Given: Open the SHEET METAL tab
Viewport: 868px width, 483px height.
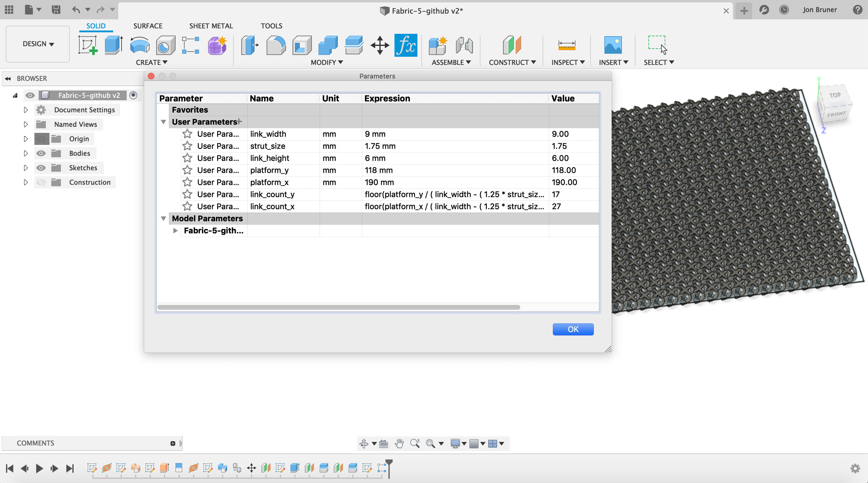Looking at the screenshot, I should pyautogui.click(x=211, y=26).
